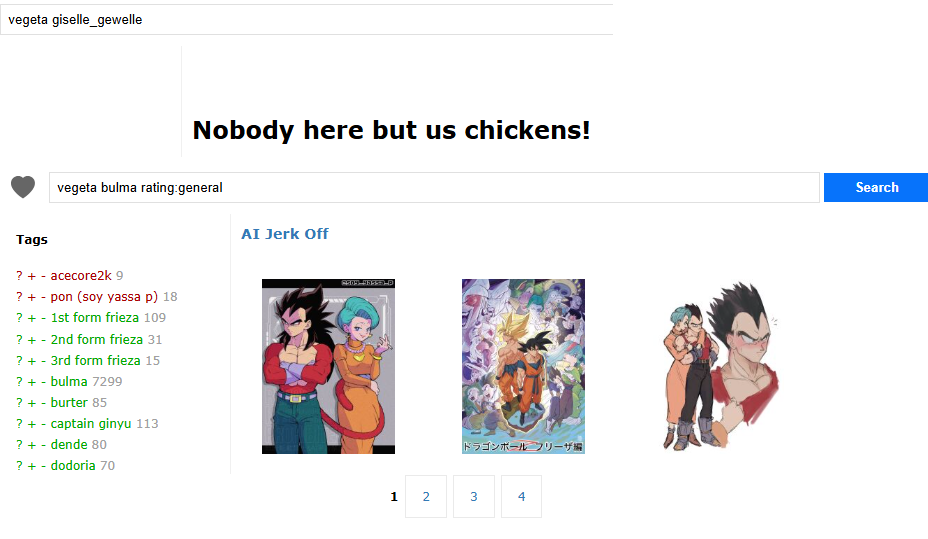Viewport: 928px width, 539px height.
Task: Select the 3rd form frieza tag
Action: [x=96, y=360]
